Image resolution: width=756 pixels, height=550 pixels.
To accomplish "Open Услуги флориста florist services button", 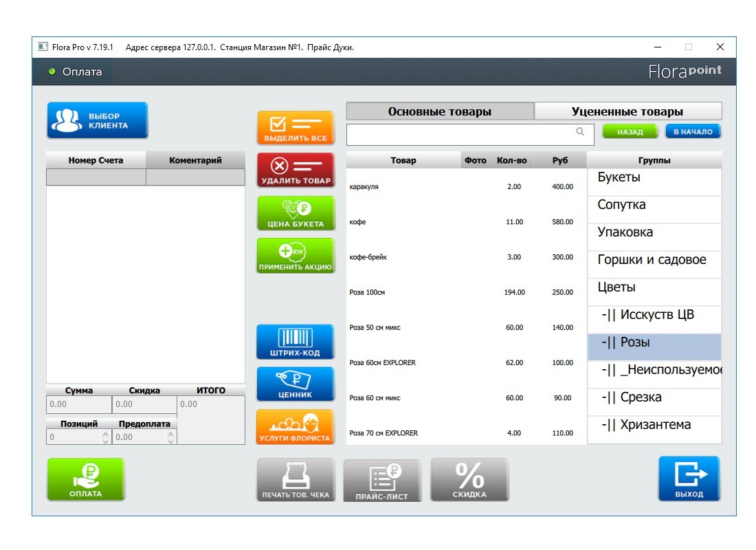I will 296,426.
